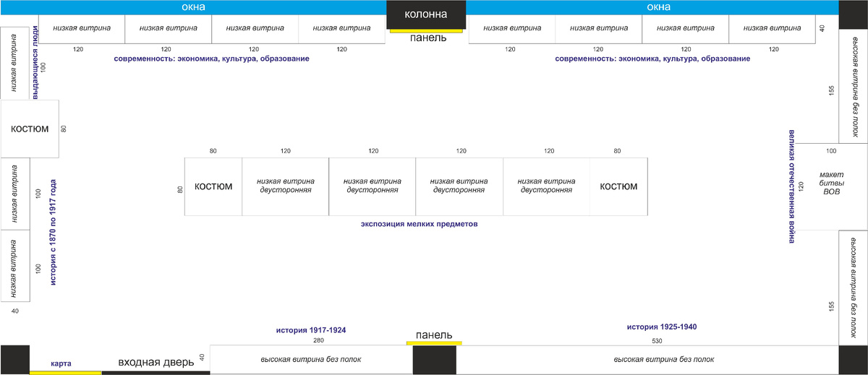868x375 pixels.
Task: Click the yellow bar beneath the 'карта' label
Action: [x=65, y=372]
